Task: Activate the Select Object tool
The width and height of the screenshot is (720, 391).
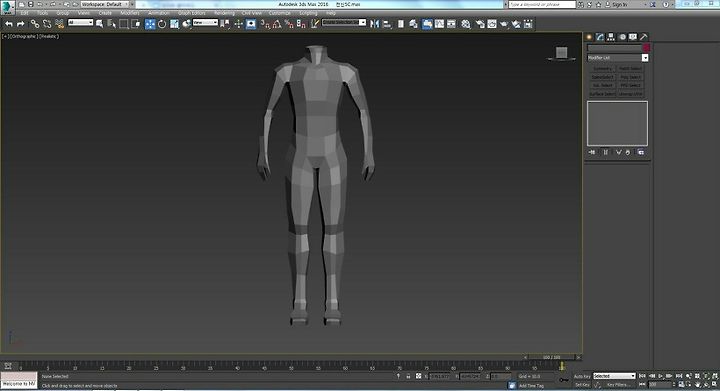Action: pyautogui.click(x=100, y=24)
